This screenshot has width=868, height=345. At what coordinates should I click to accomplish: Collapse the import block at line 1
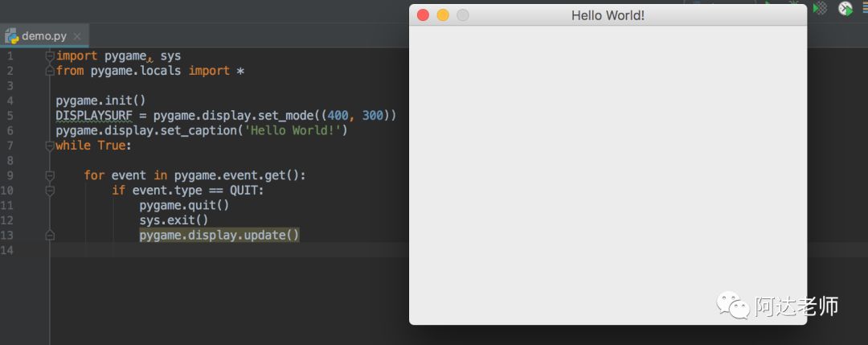[x=50, y=56]
